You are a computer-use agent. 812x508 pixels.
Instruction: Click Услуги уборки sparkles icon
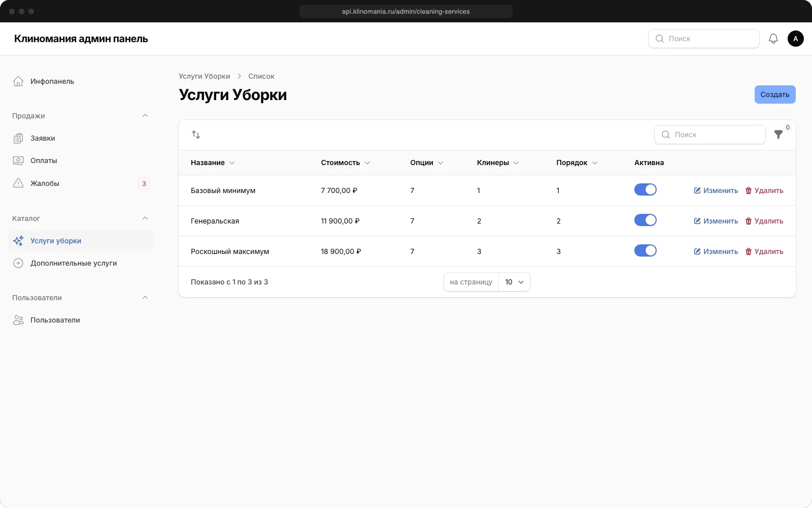coord(18,241)
